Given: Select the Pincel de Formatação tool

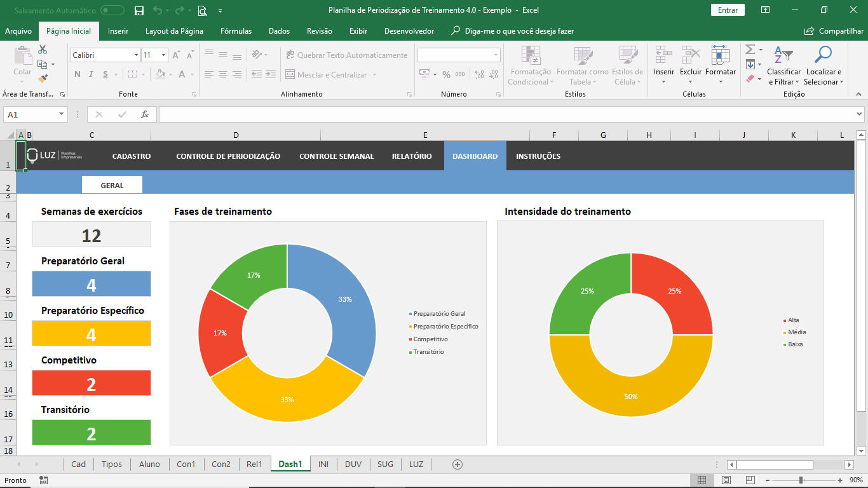Looking at the screenshot, I should coord(41,78).
